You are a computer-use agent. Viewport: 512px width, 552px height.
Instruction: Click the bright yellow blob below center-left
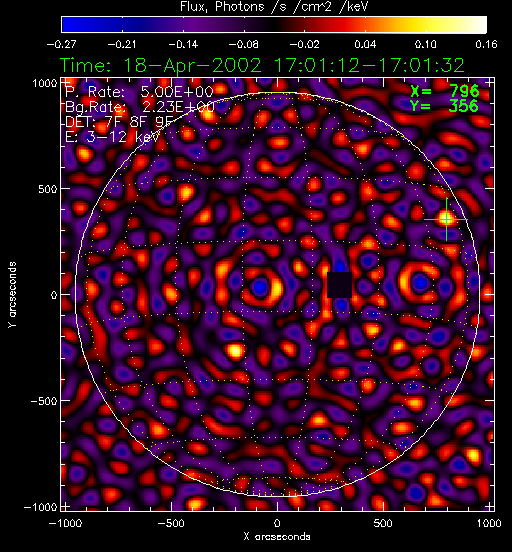235,351
